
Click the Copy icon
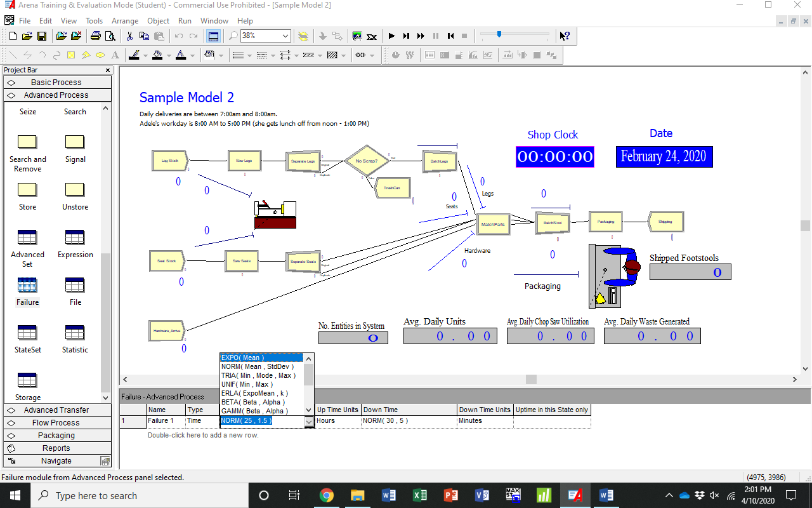coord(145,36)
